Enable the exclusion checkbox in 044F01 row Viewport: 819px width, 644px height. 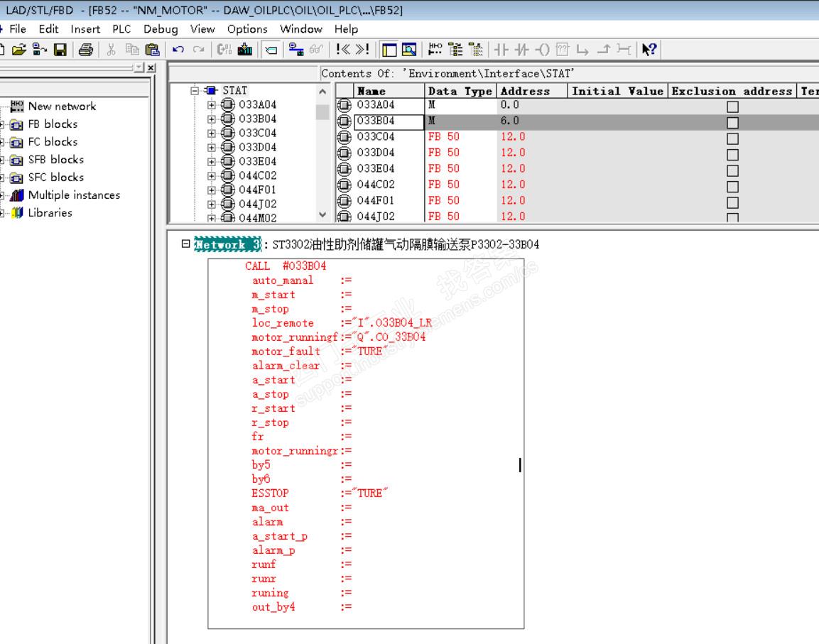[x=732, y=202]
